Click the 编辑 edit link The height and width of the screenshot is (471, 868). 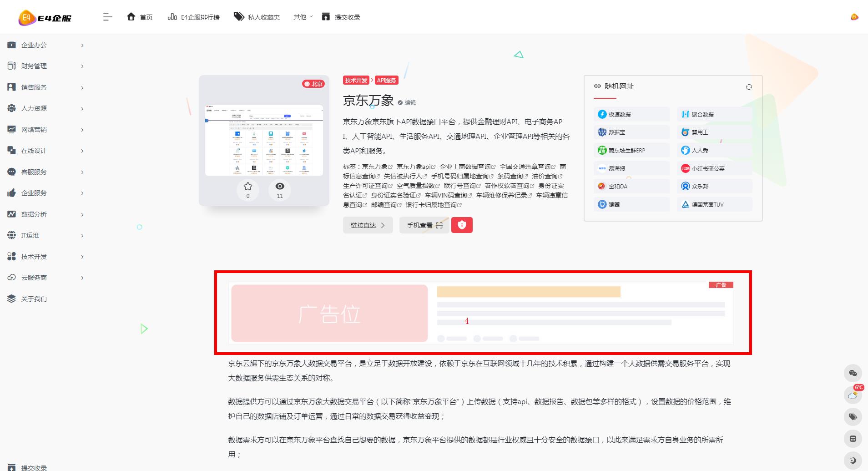pos(407,103)
